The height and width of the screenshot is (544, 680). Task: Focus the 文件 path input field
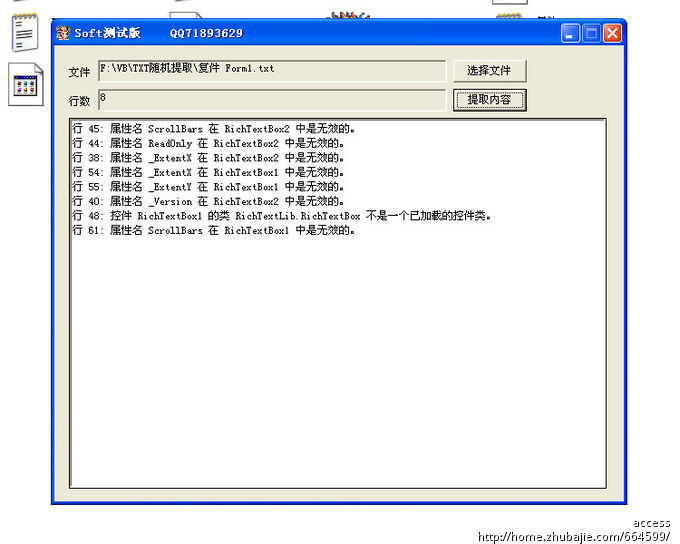(x=271, y=71)
